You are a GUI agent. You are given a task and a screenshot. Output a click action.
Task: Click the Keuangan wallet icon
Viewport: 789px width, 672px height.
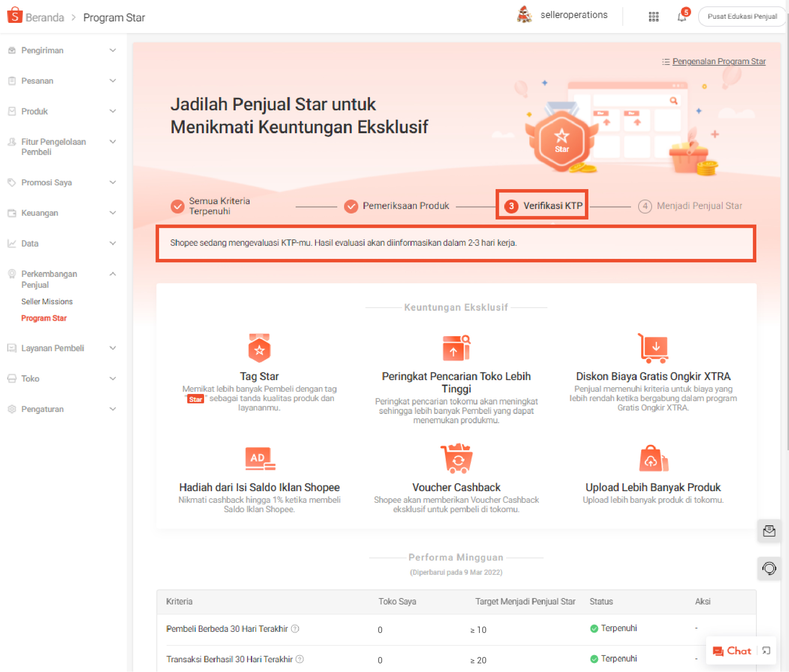(12, 213)
